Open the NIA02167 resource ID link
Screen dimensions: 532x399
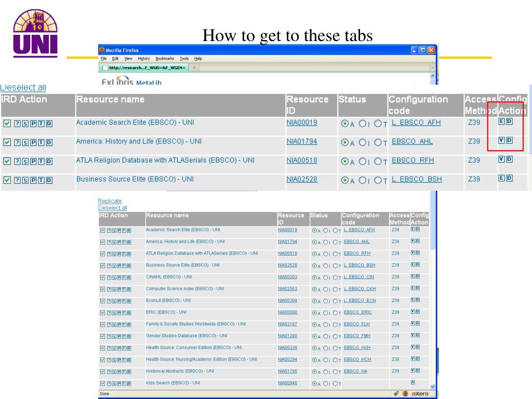pyautogui.click(x=287, y=324)
